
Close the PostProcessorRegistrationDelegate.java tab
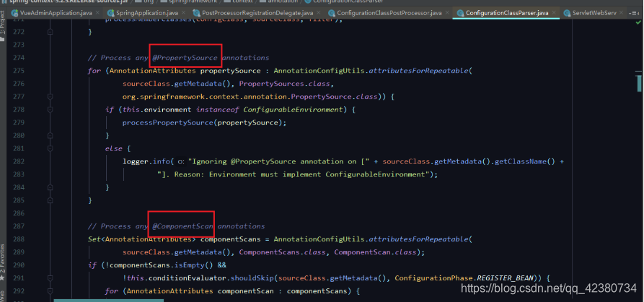click(318, 13)
